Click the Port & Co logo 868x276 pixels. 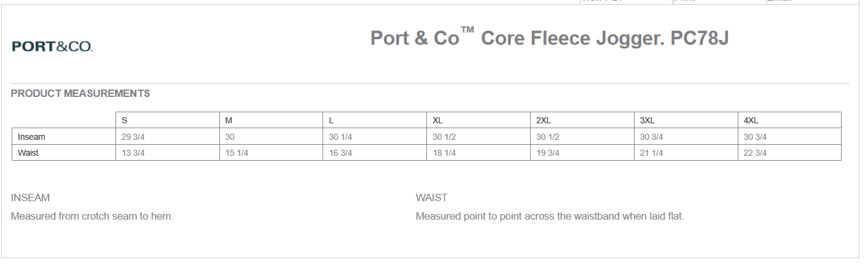coord(52,47)
